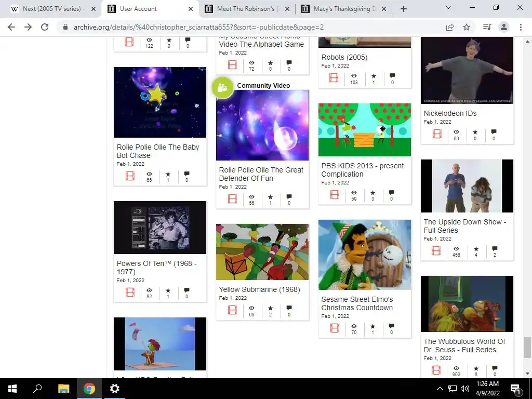Open a new browser tab

point(403,9)
